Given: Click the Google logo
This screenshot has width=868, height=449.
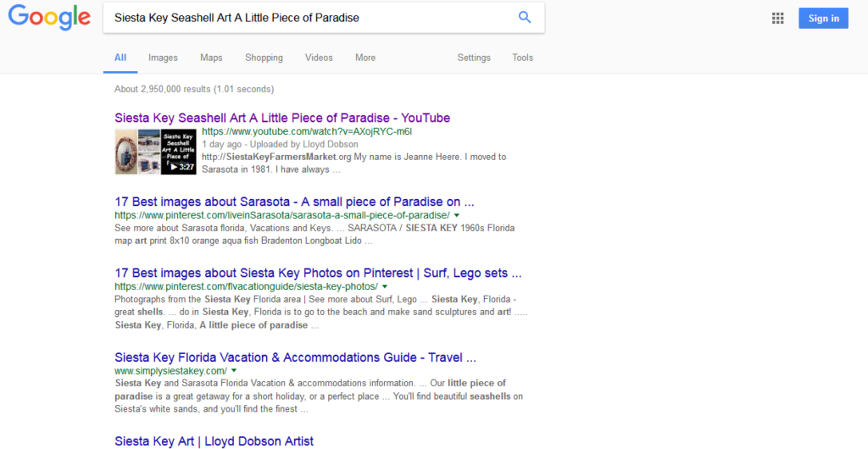Looking at the screenshot, I should point(49,18).
